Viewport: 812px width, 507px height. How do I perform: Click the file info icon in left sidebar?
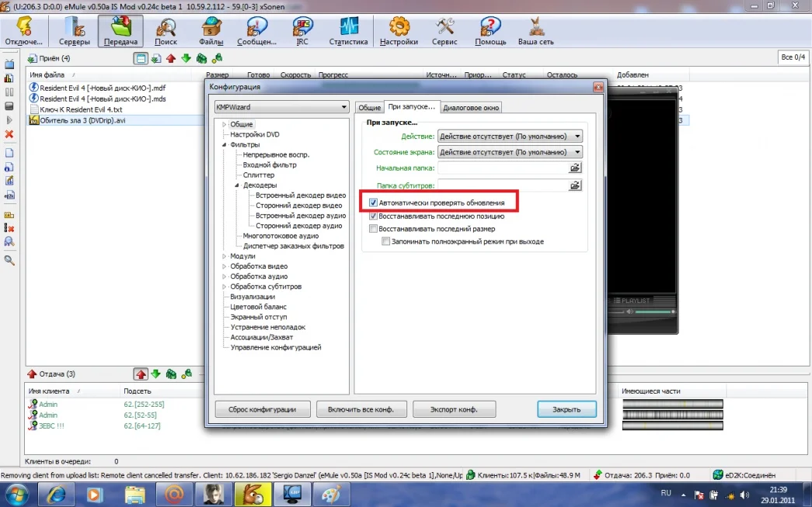tap(9, 167)
